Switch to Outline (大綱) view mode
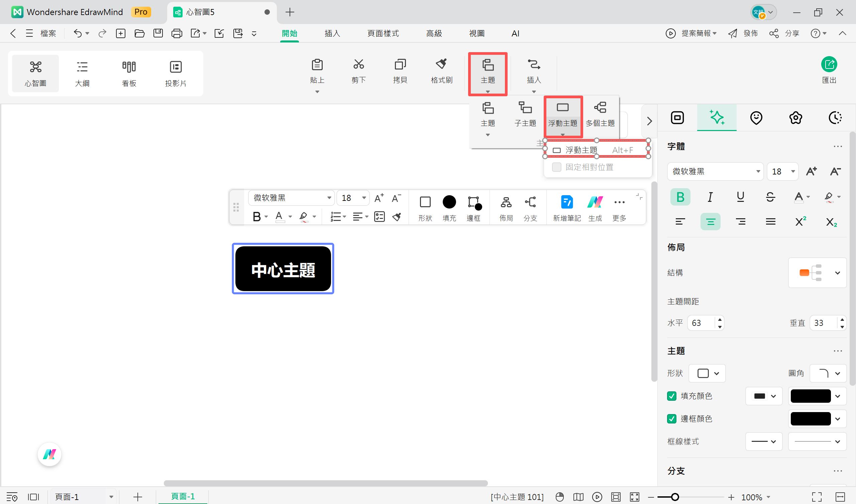Image resolution: width=856 pixels, height=504 pixels. pyautogui.click(x=82, y=73)
